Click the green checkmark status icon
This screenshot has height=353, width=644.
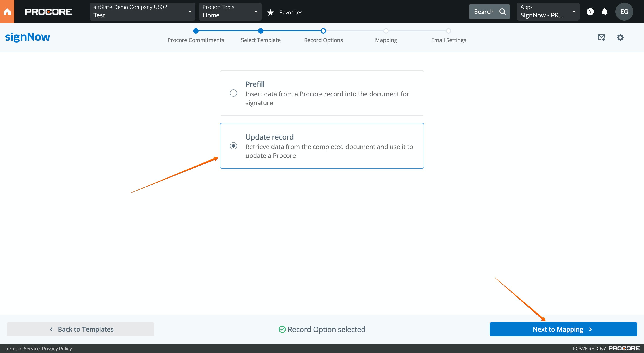(x=282, y=329)
